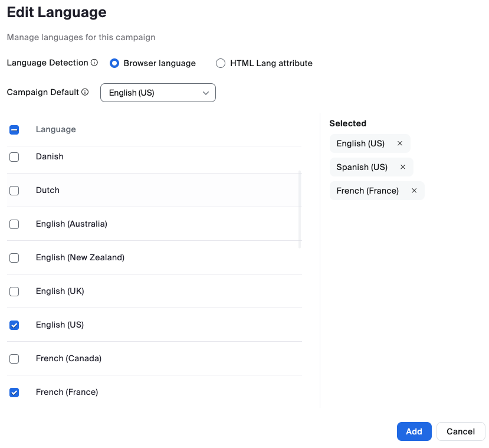Open the Campaign Default dropdown

pos(158,93)
